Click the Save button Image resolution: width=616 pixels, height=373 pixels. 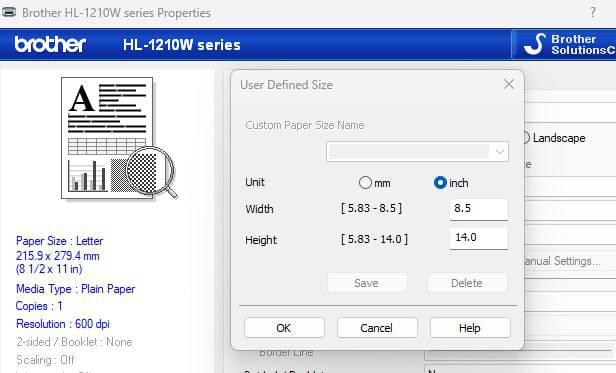(367, 283)
